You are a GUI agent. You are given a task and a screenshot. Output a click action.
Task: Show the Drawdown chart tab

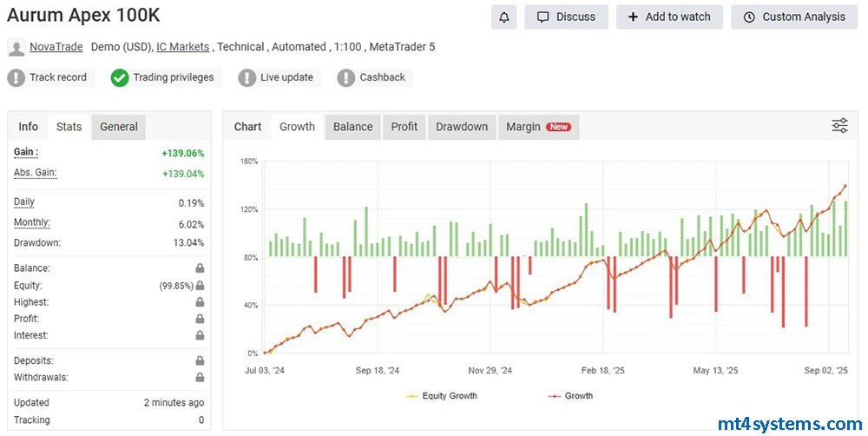pos(461,127)
